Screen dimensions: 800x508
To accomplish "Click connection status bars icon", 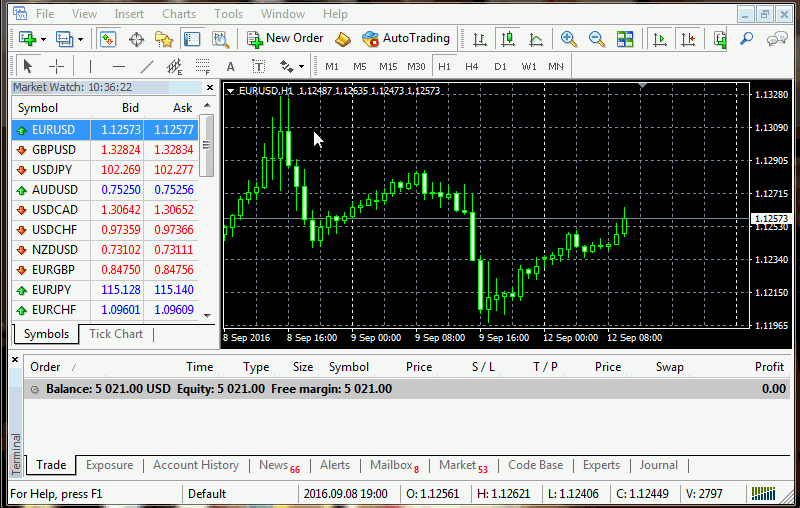I will coord(763,494).
